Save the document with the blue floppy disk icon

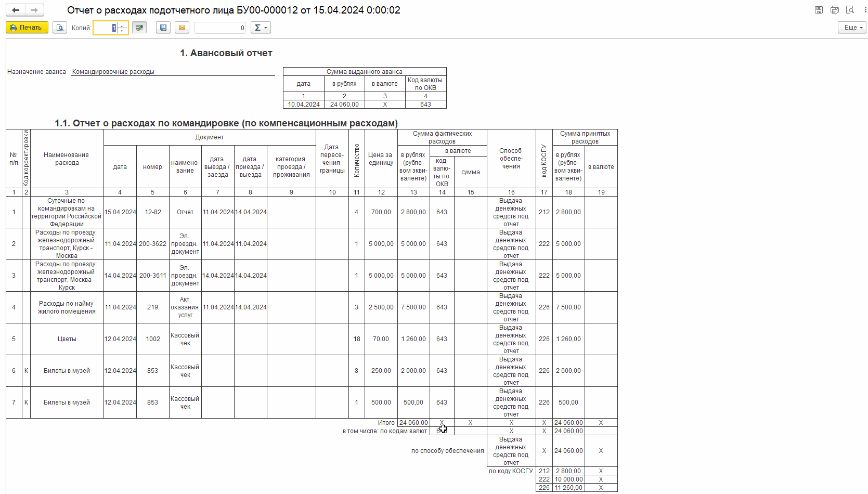pyautogui.click(x=163, y=28)
